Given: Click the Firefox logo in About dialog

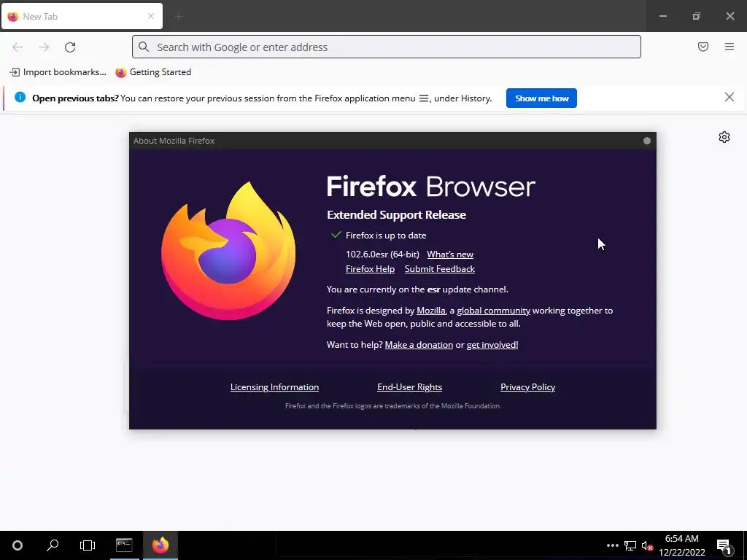Looking at the screenshot, I should (x=228, y=251).
